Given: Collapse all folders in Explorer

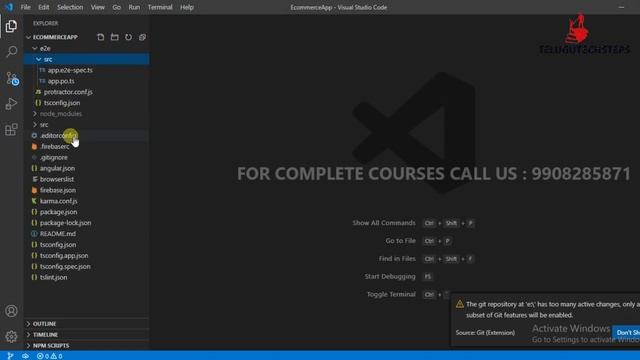Looking at the screenshot, I should 142,37.
